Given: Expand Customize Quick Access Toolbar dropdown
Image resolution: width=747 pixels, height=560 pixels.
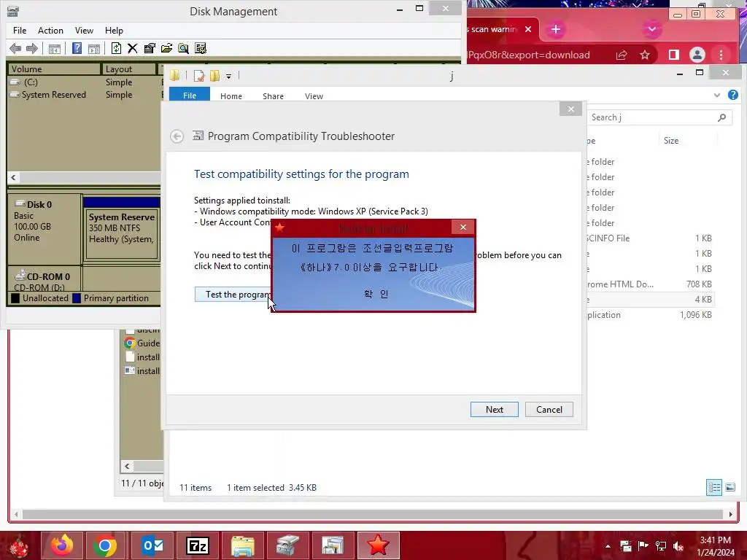Looking at the screenshot, I should click(228, 76).
